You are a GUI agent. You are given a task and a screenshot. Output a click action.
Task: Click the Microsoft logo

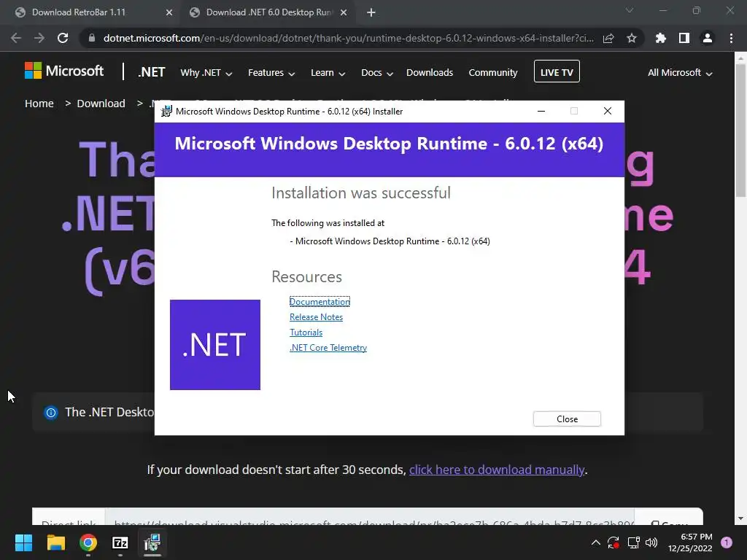[x=64, y=71]
